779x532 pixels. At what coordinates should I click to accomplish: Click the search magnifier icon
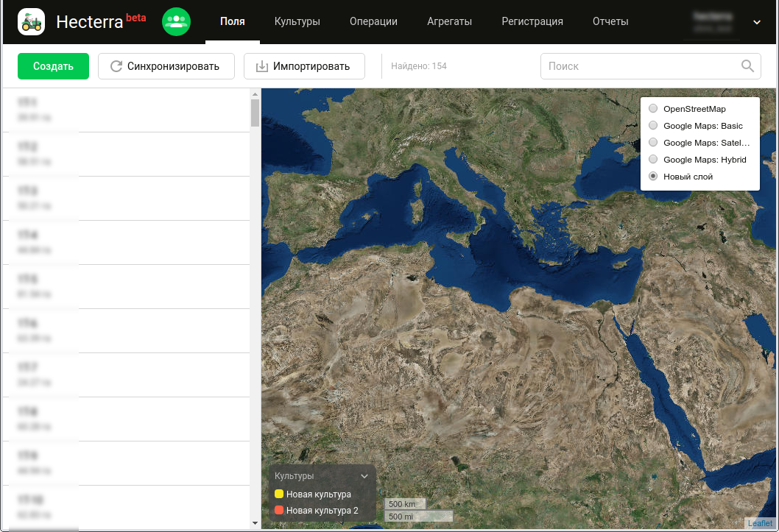747,66
